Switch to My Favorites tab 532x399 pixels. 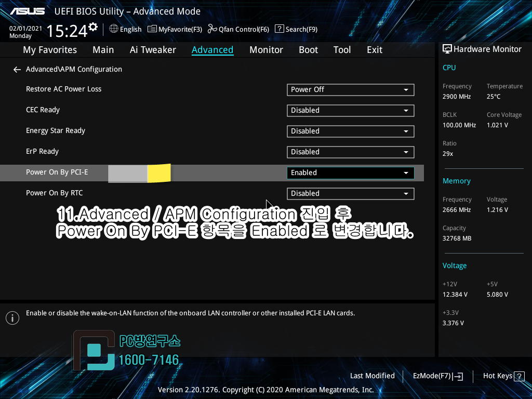[50, 50]
